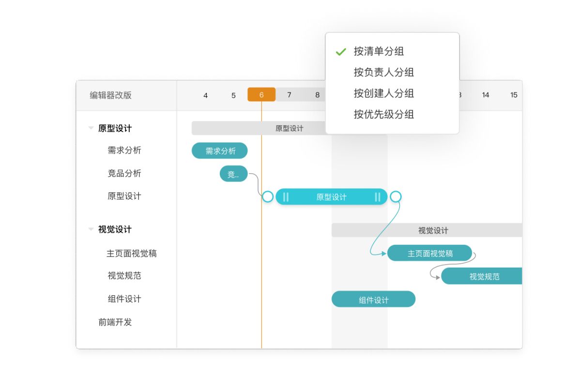This screenshot has width=581, height=392.
Task: Select the checked 按清单分组 option
Action: 379,51
